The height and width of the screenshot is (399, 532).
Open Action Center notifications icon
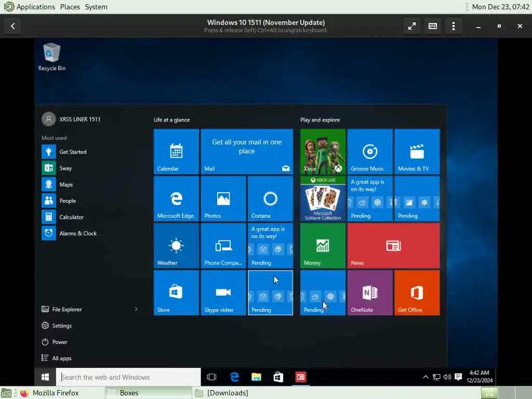coord(458,377)
